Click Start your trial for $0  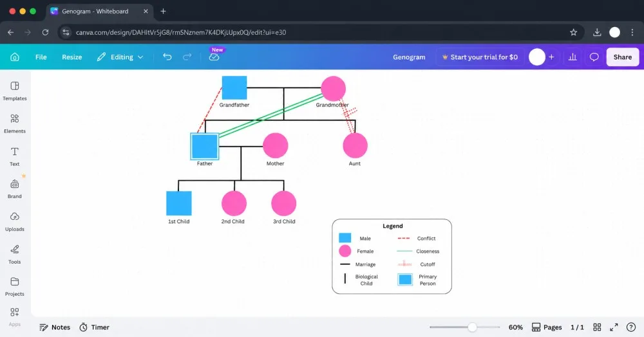click(x=480, y=57)
